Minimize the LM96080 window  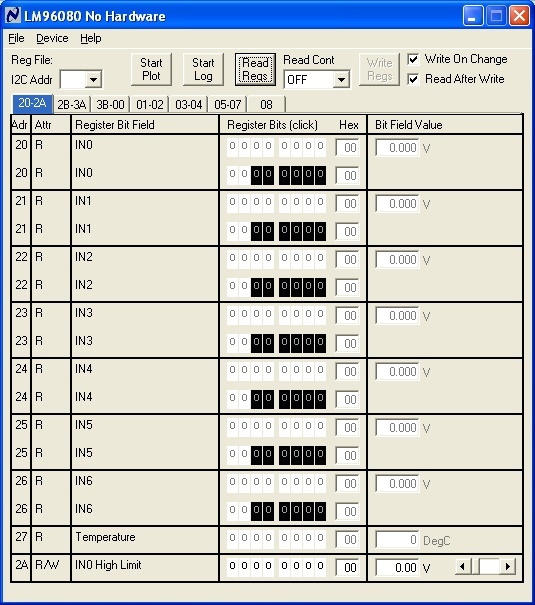473,16
